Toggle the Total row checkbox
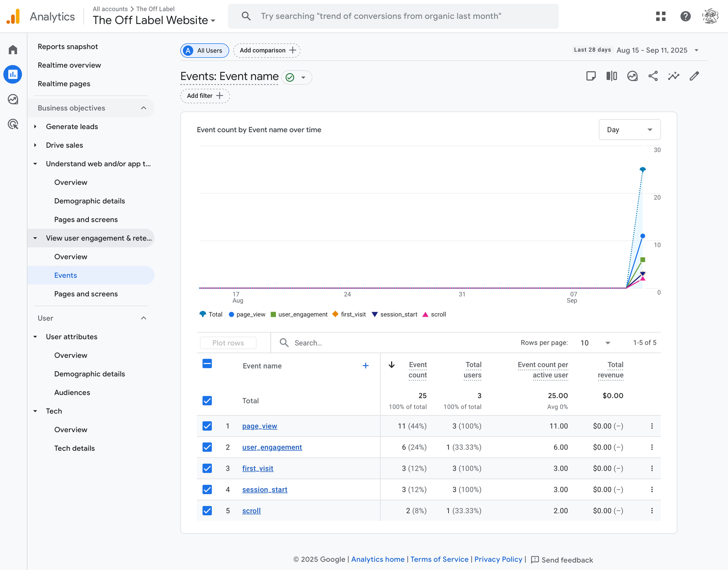Screen dimensions: 728x570 [x=207, y=401]
